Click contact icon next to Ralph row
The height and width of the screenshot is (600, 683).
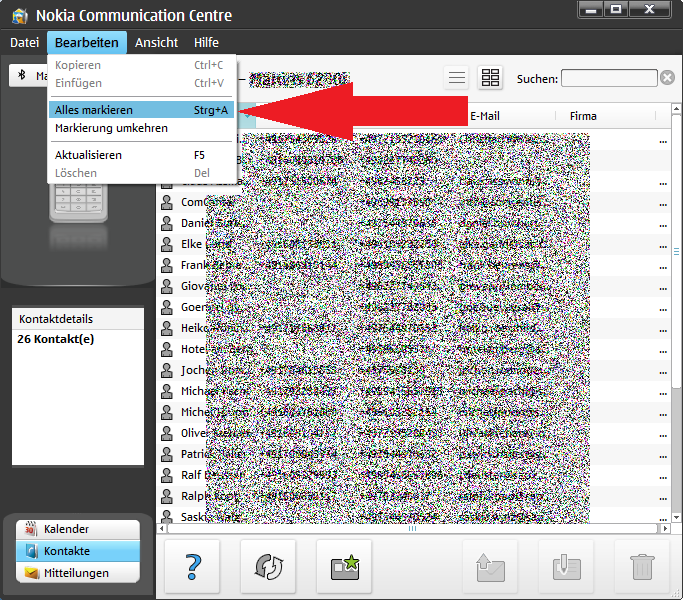166,496
